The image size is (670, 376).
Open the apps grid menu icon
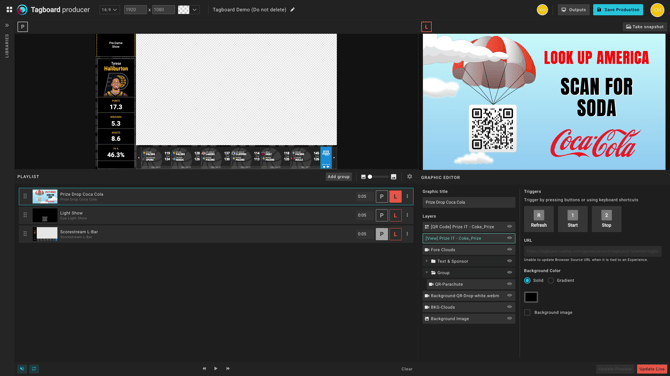tap(9, 9)
